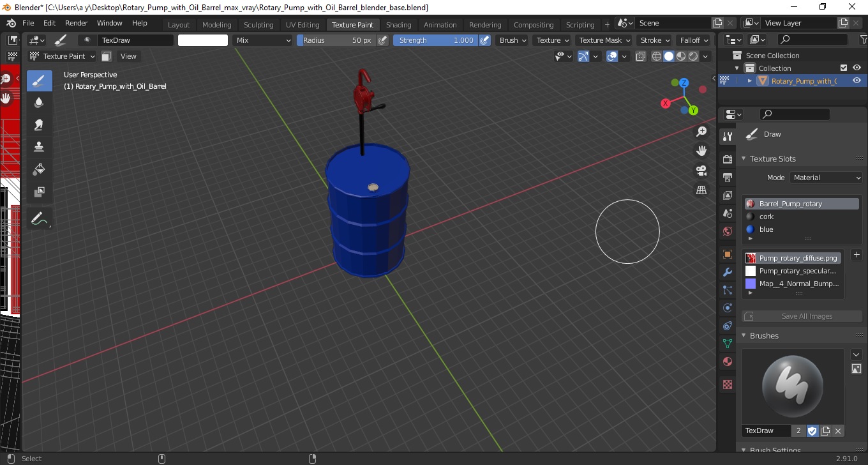
Task: Toggle camera view in viewport
Action: coord(701,171)
